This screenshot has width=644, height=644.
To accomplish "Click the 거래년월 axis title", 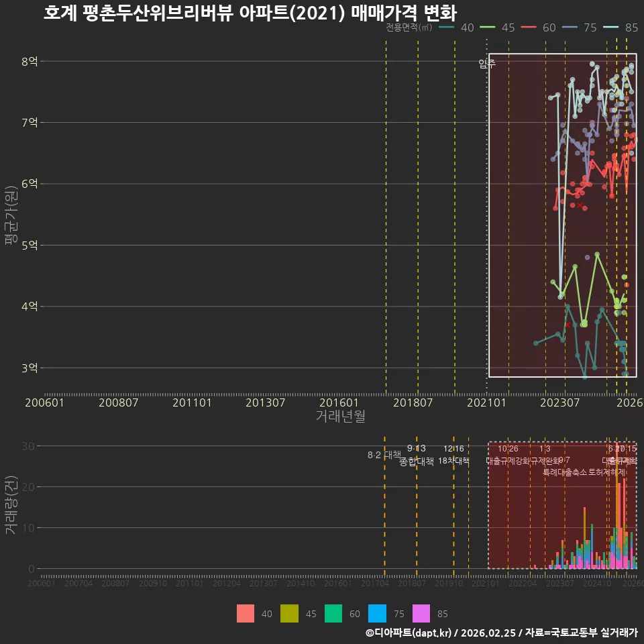I will coord(341,416).
